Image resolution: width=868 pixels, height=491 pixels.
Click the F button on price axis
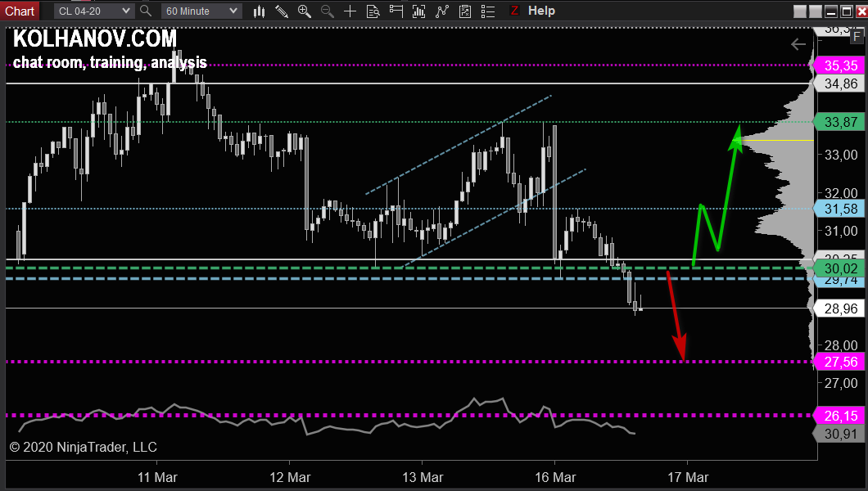coord(857,36)
